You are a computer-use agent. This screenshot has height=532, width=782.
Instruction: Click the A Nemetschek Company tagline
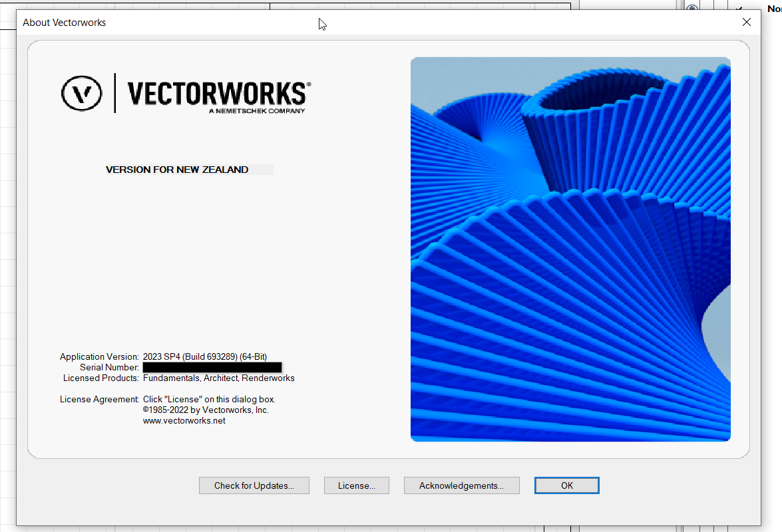pyautogui.click(x=256, y=111)
